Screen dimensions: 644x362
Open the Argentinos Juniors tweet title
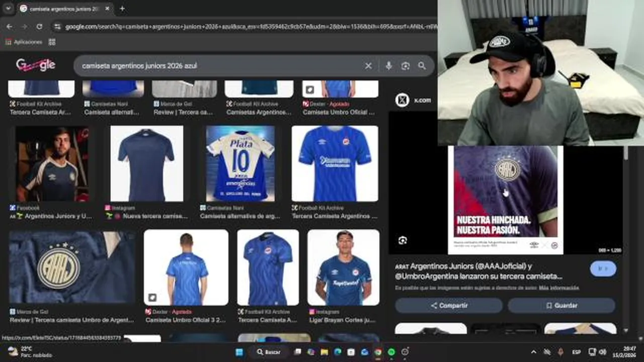478,271
